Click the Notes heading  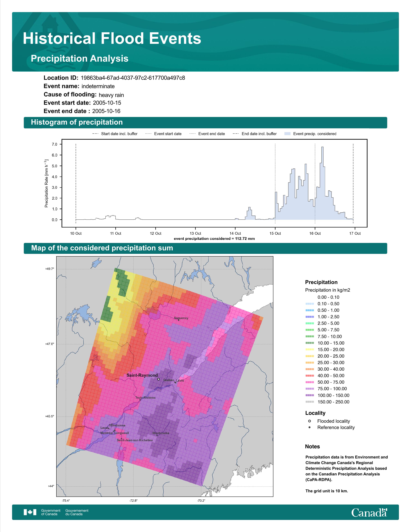point(312,447)
